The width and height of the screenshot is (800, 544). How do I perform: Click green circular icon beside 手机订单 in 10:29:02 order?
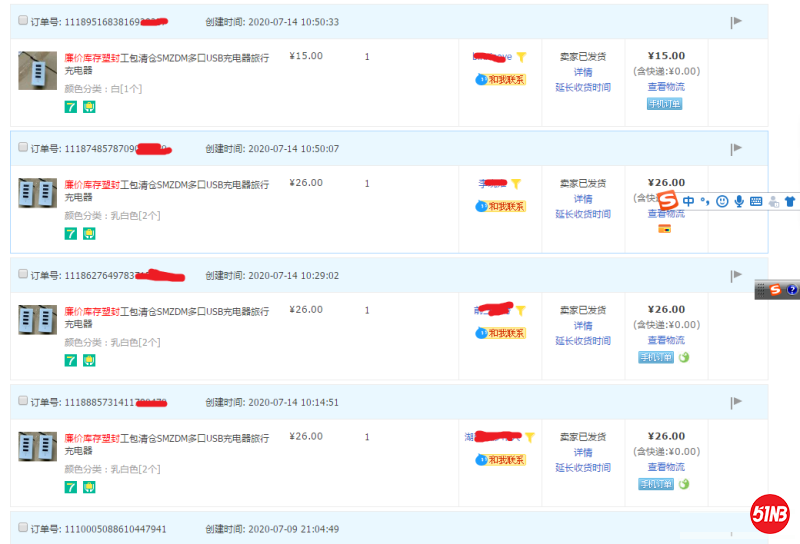click(x=684, y=357)
